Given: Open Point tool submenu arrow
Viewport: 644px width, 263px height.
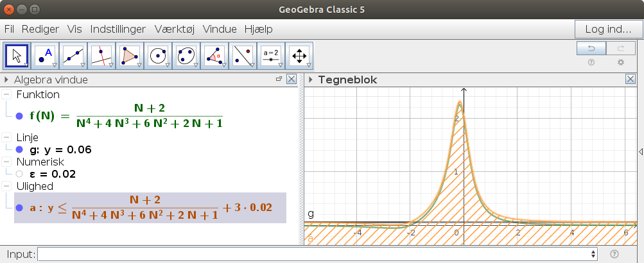Looking at the screenshot, I should [x=54, y=65].
